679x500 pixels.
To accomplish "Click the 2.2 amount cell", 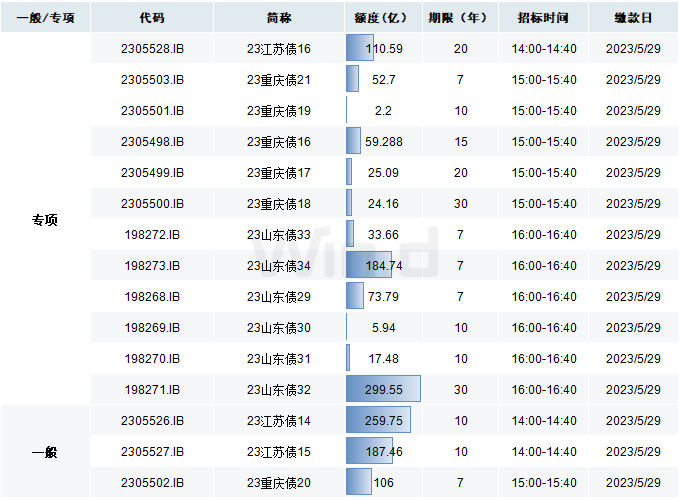I will 383,111.
